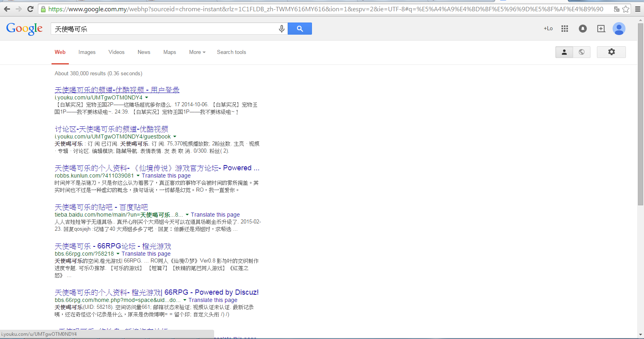This screenshot has height=339, width=644.
Task: Open dropdown arrow beside bbs.66rpg.com/home.php URL
Action: (x=185, y=300)
